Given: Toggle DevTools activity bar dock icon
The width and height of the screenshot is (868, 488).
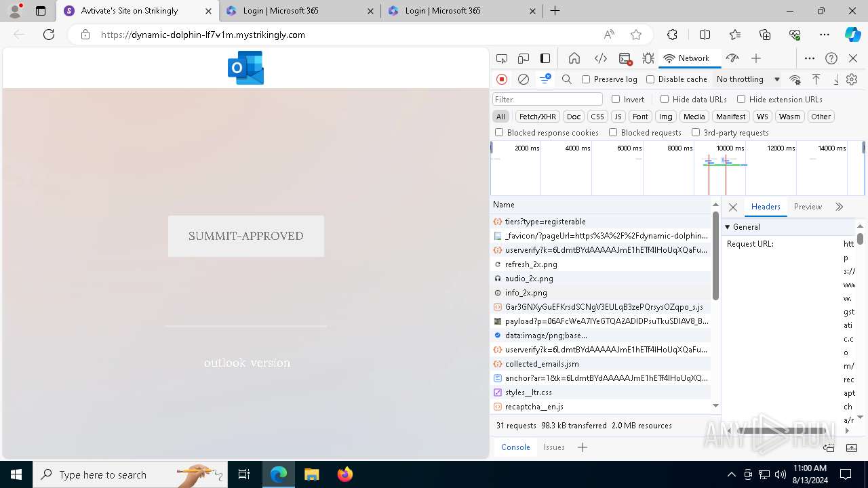Looking at the screenshot, I should point(545,58).
